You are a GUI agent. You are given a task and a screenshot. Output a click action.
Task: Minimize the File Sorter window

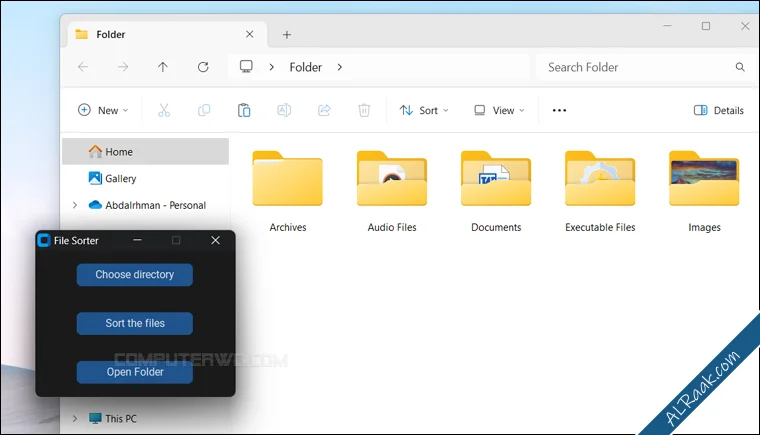[138, 240]
